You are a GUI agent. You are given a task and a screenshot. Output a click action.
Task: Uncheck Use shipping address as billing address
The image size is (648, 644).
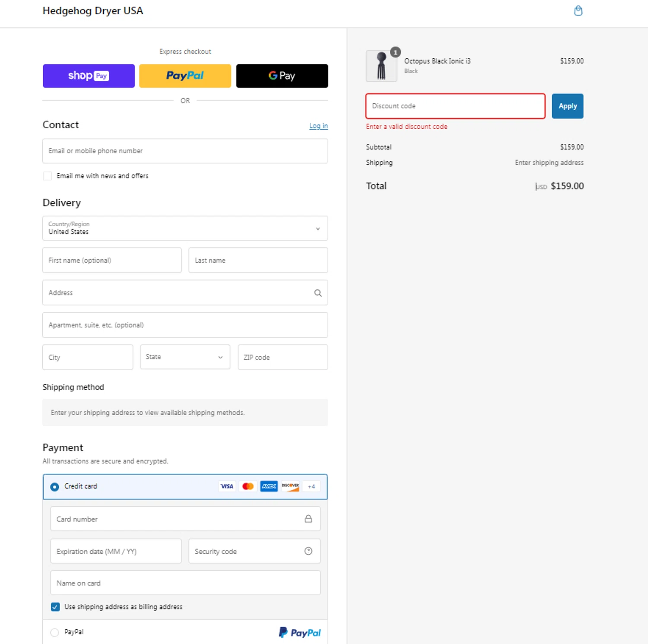click(x=55, y=607)
